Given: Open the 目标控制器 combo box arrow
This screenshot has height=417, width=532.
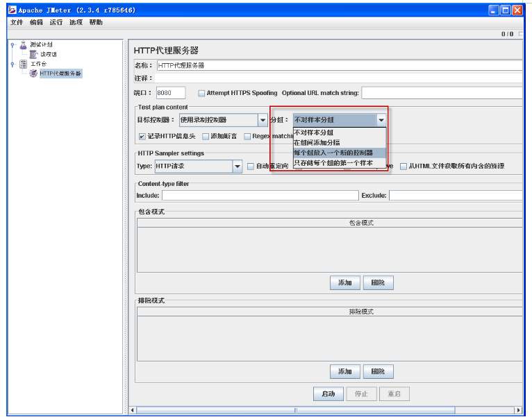Looking at the screenshot, I should pos(263,120).
